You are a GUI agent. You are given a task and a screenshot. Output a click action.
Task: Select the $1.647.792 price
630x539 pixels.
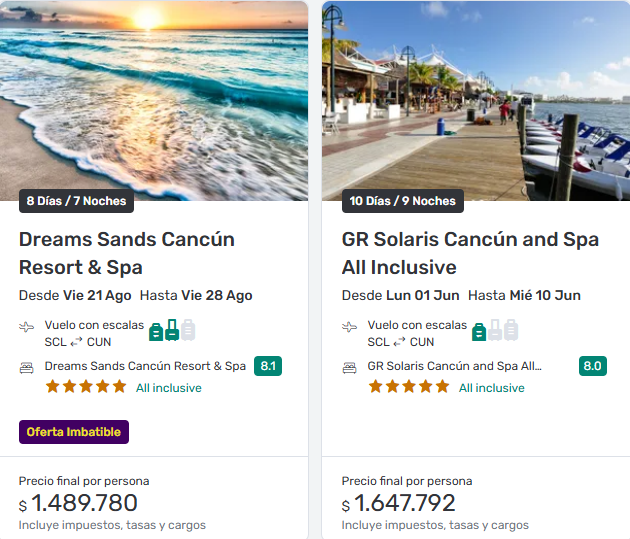399,503
